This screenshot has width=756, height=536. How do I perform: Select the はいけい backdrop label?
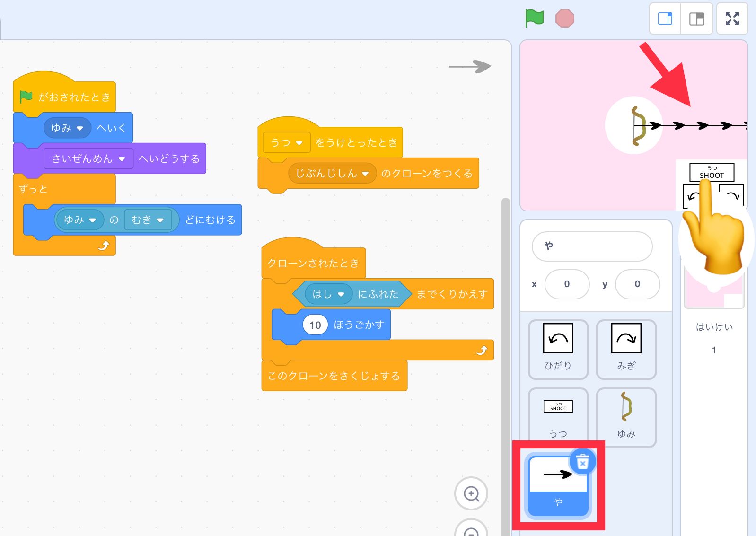(714, 327)
